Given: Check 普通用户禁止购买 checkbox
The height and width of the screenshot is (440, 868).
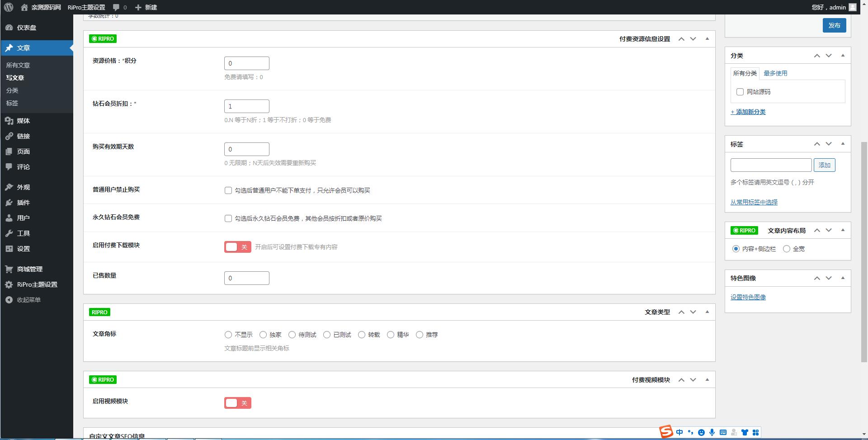Looking at the screenshot, I should 228,190.
